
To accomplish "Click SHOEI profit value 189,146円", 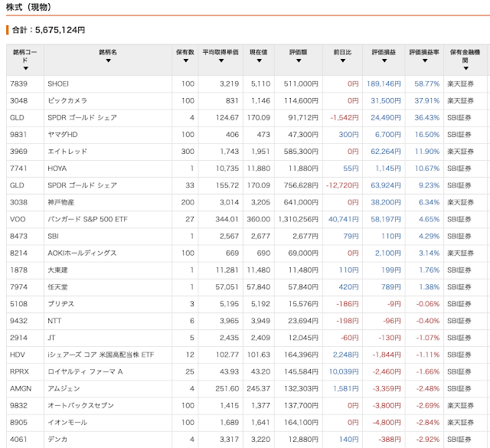I will point(384,83).
